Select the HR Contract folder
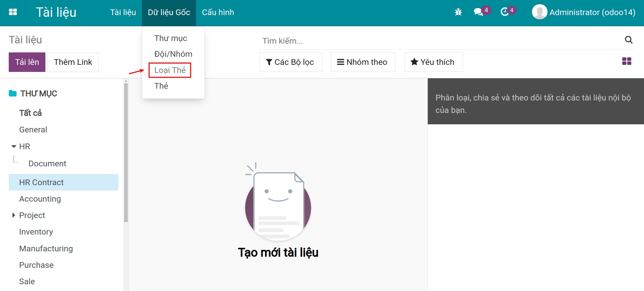The height and width of the screenshot is (291, 644). coord(64,182)
